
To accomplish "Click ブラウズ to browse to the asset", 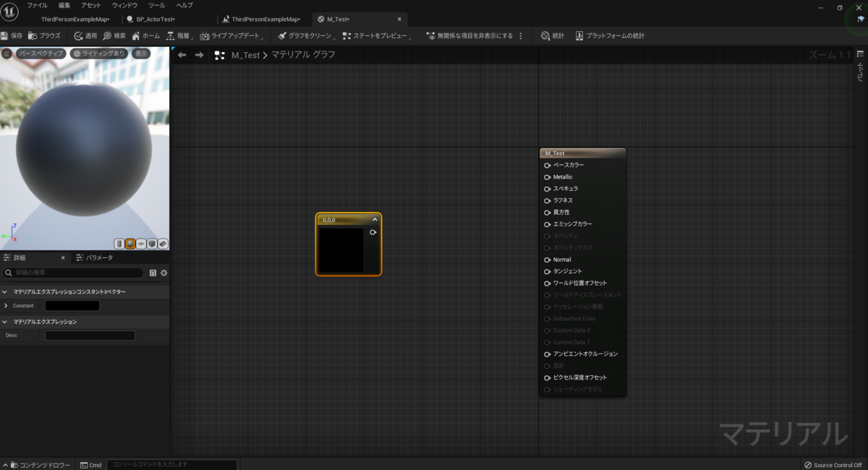I will tap(44, 35).
